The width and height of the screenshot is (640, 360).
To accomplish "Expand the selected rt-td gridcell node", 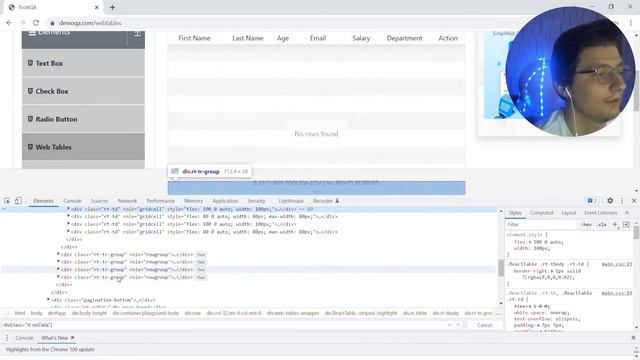I will (68, 209).
